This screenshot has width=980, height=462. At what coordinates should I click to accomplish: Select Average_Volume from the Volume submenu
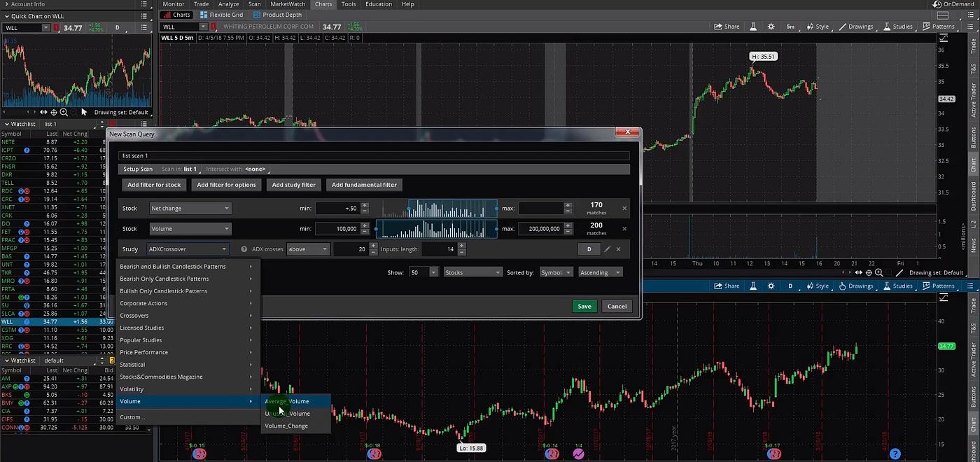click(x=288, y=401)
